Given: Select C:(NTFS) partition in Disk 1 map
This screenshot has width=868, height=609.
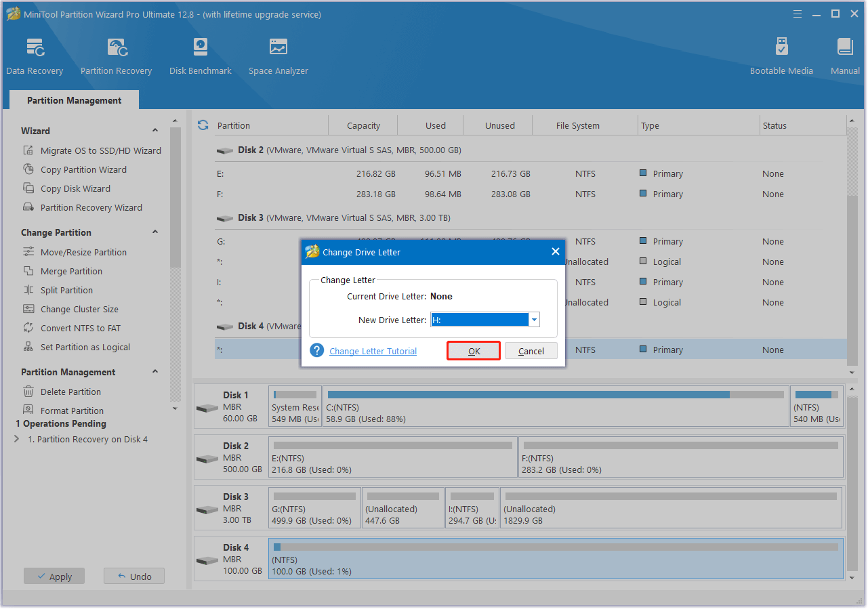Looking at the screenshot, I should 556,406.
